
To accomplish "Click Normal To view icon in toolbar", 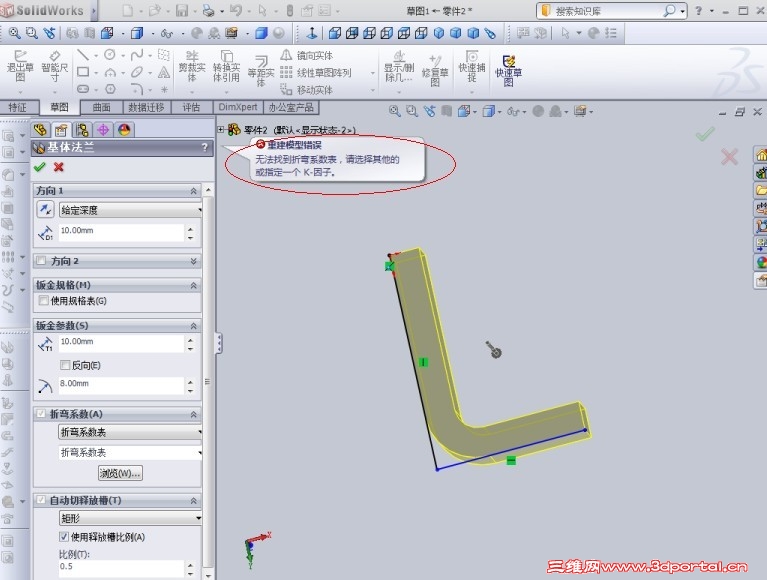I will 312,33.
